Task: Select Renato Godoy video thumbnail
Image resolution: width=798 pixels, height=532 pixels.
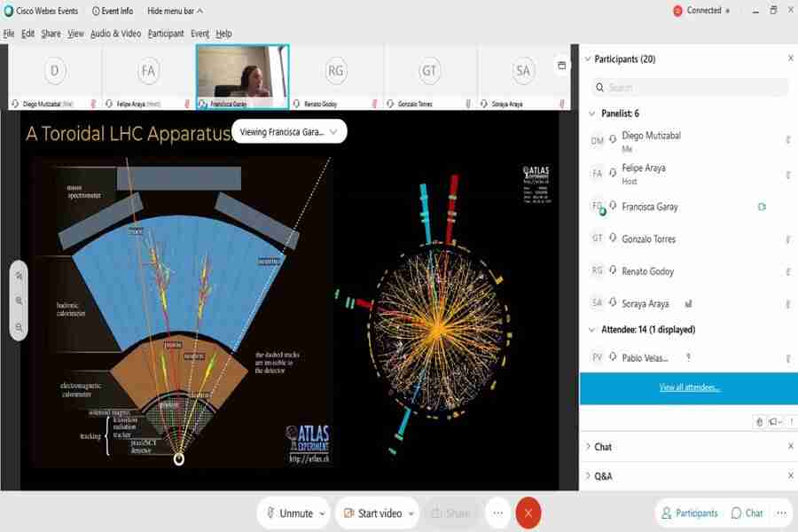Action: pos(336,77)
